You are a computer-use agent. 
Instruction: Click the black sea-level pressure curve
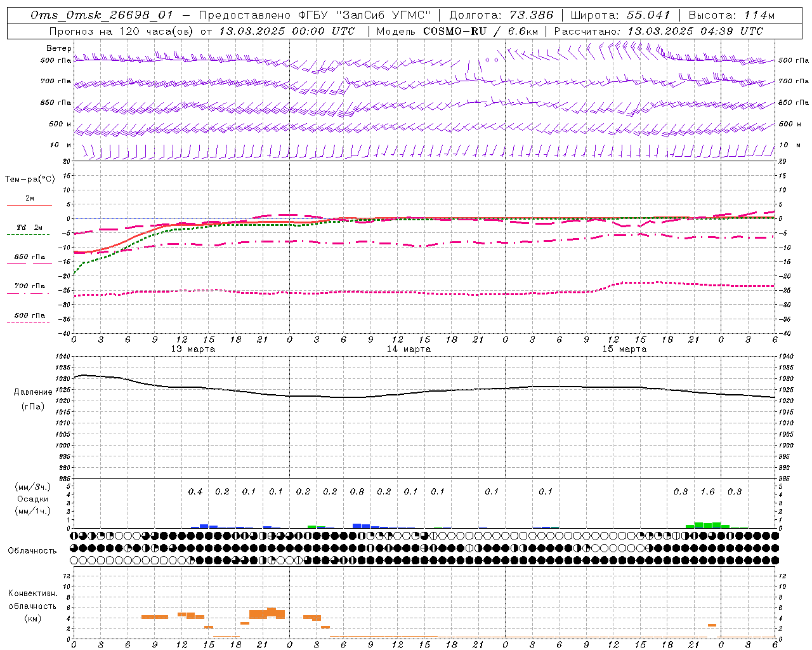[424, 392]
